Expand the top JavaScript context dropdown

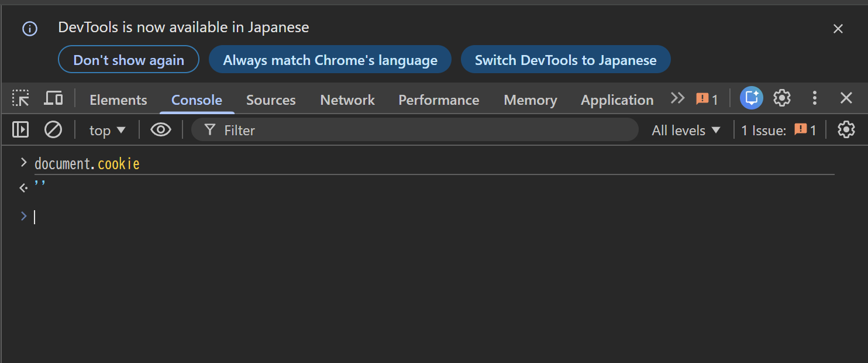(107, 130)
